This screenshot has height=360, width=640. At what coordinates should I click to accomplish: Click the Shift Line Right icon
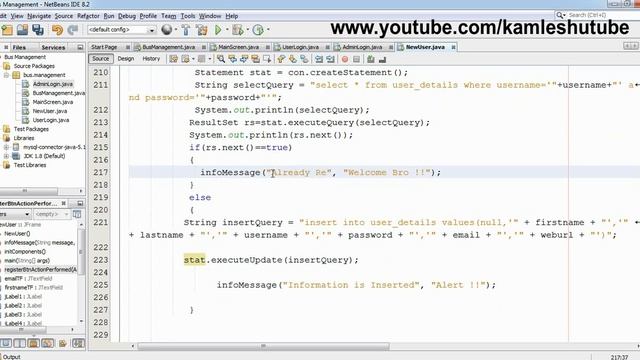(330, 59)
